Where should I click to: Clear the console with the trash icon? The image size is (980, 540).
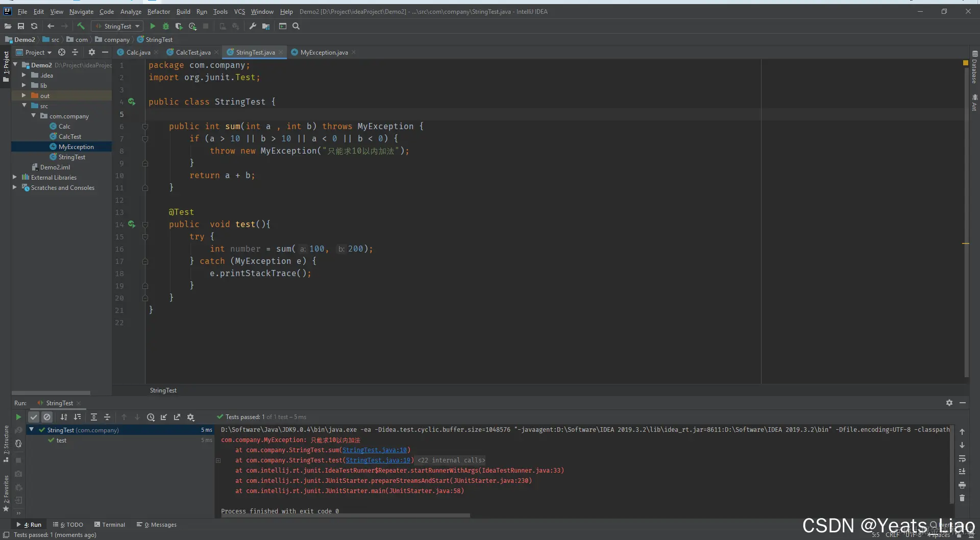[x=962, y=498]
